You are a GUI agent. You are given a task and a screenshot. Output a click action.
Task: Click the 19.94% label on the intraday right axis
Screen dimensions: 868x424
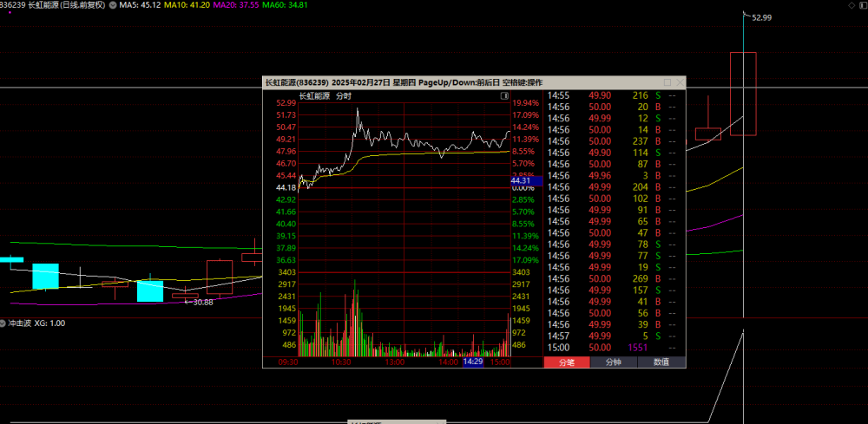tap(525, 103)
